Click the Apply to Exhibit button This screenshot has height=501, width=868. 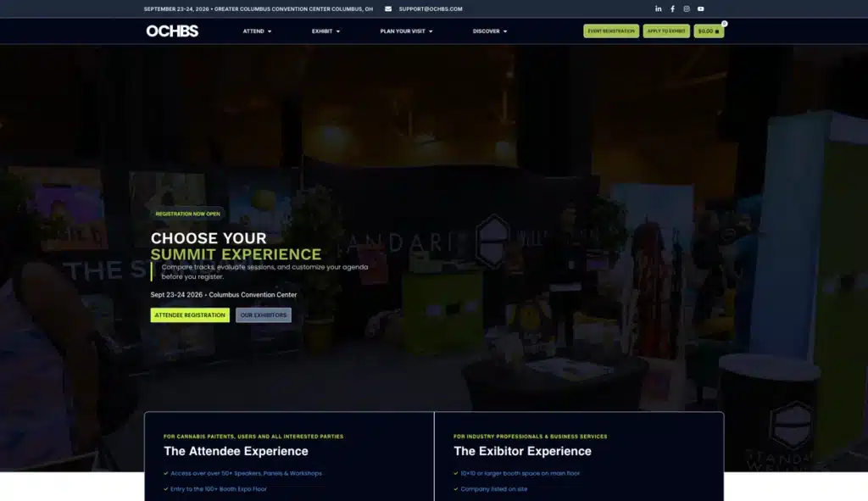pyautogui.click(x=666, y=31)
